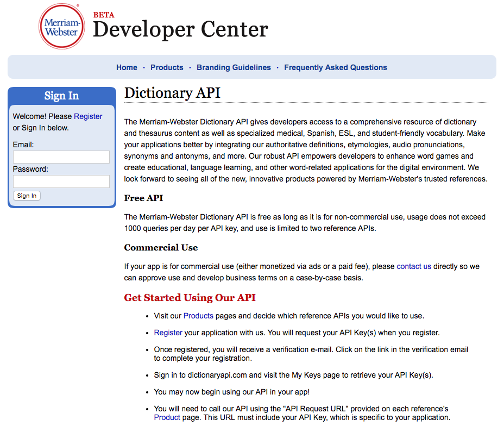Click the 'Password:' field label

click(30, 169)
